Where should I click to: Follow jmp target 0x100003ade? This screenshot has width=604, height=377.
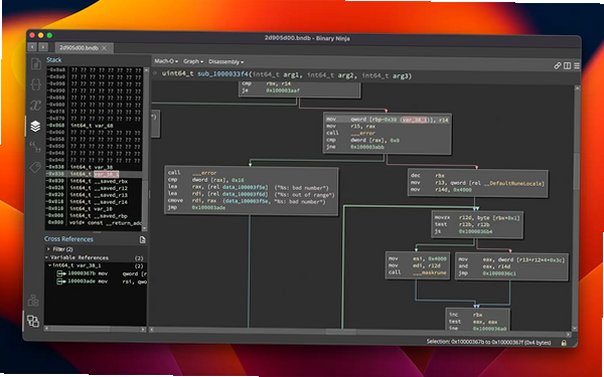click(208, 208)
